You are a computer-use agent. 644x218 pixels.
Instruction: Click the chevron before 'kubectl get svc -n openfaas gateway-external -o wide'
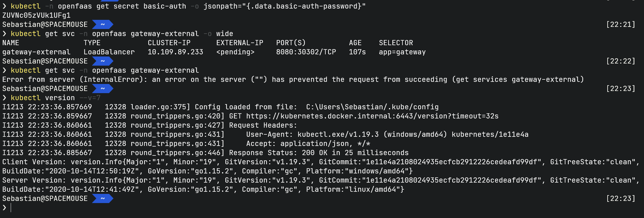click(4, 34)
